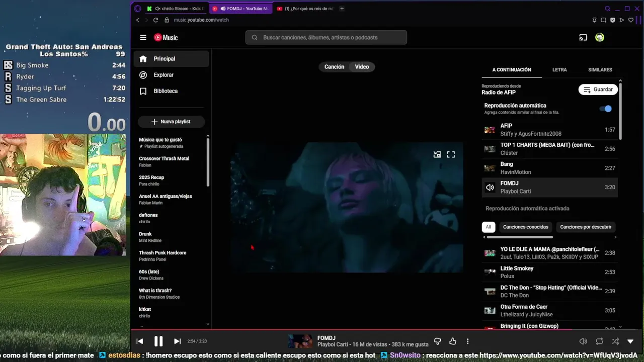Click the YouTube Music logo

tap(166, 37)
